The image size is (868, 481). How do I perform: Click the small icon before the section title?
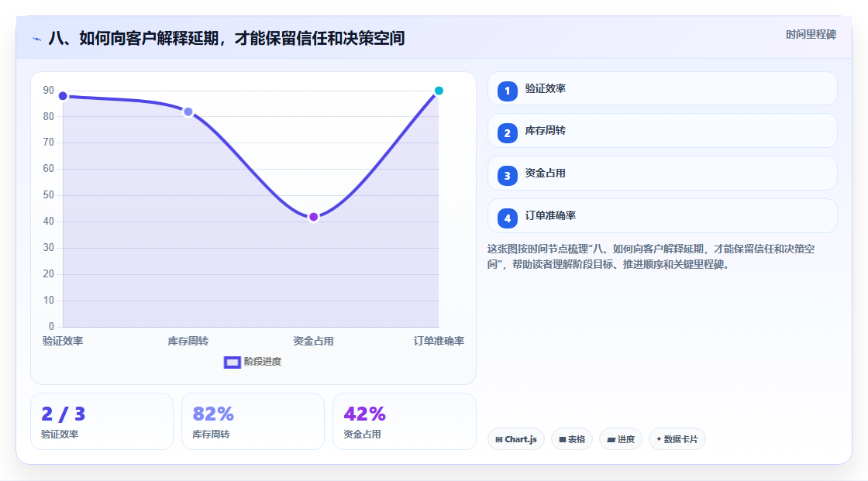[x=37, y=39]
